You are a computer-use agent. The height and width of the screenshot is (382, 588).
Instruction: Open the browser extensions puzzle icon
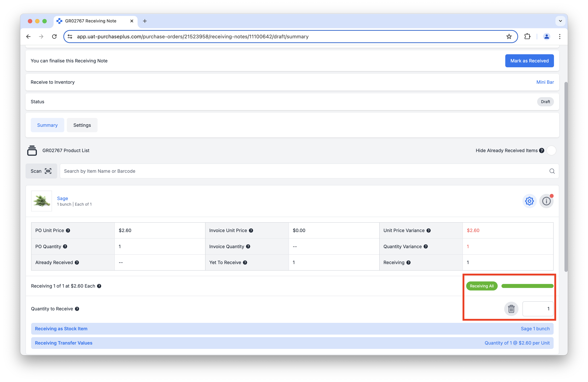pyautogui.click(x=527, y=37)
